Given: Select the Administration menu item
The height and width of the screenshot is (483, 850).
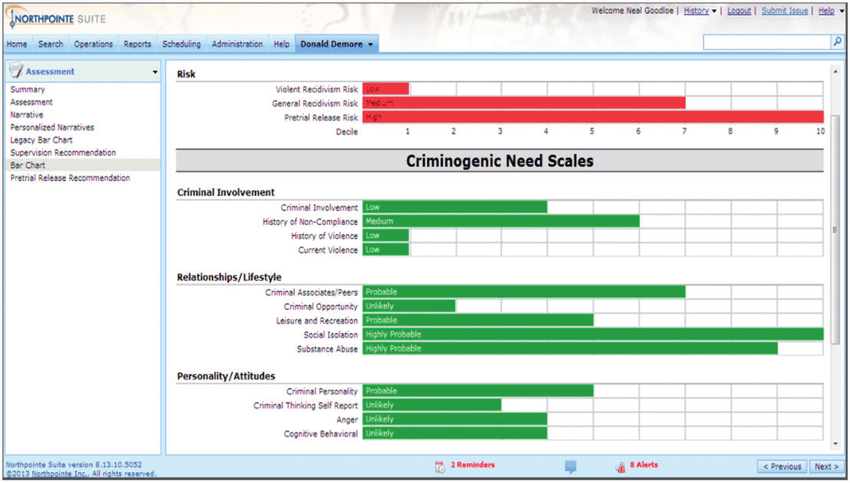Looking at the screenshot, I should 237,45.
